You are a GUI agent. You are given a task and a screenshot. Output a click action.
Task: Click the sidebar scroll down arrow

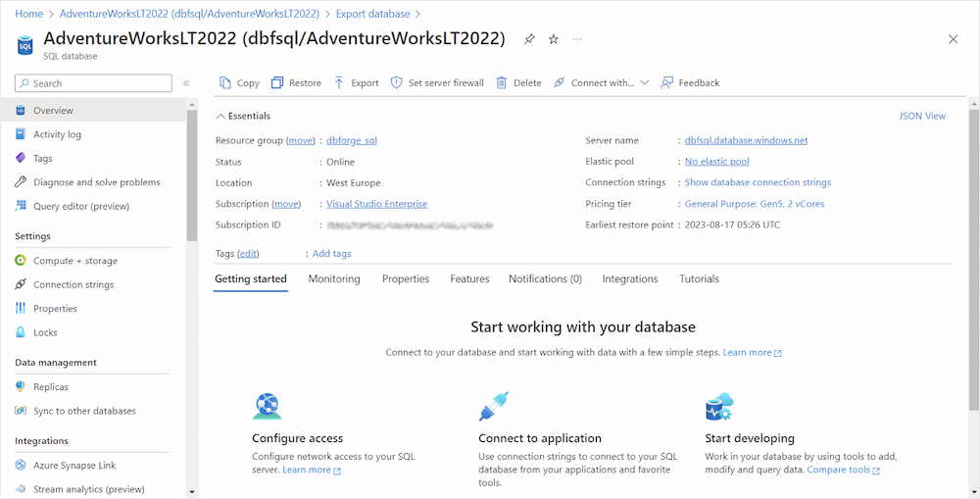coord(192,492)
